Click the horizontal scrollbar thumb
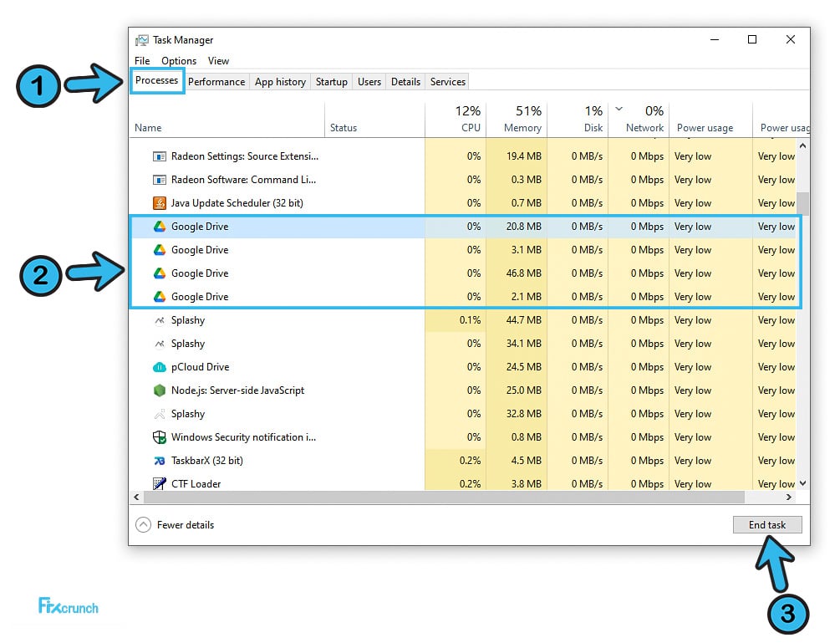This screenshot has height=643, width=840. (x=444, y=498)
